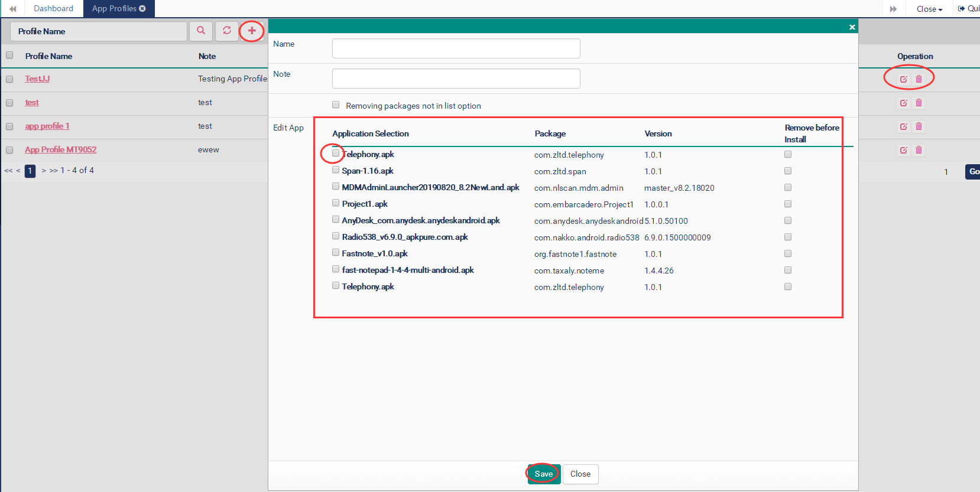Image resolution: width=980 pixels, height=492 pixels.
Task: Click the Note input field
Action: (x=456, y=79)
